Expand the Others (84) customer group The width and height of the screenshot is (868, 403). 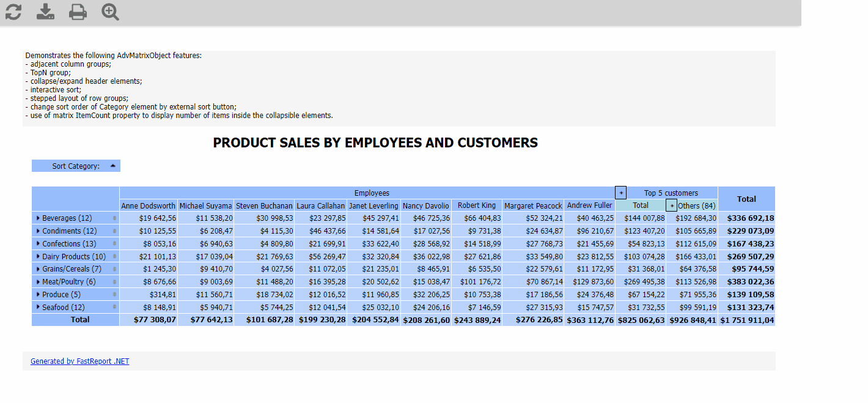[672, 205]
